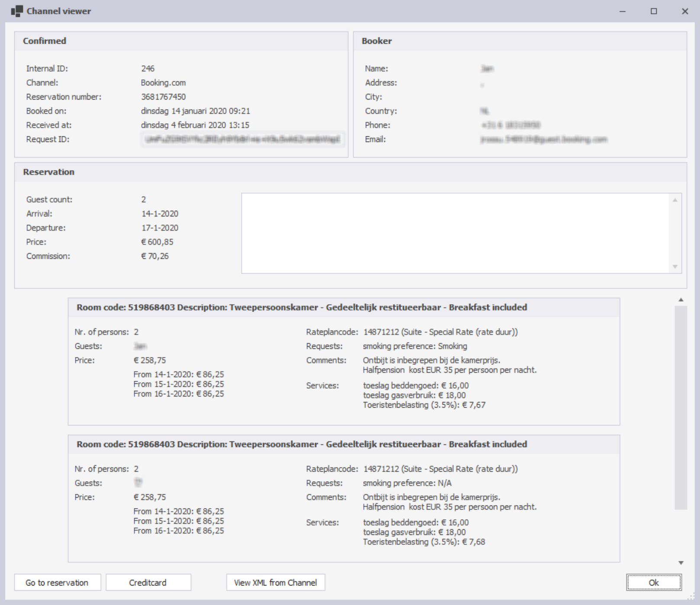Click Toeristenbelasting (3.5%): € 7,68 line
Screen dimensions: 700x605
424,542
